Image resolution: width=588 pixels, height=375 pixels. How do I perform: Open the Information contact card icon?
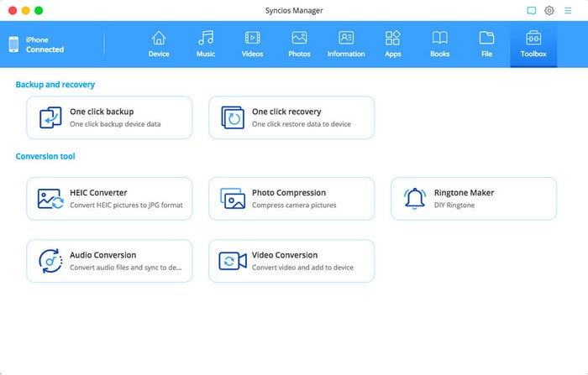point(346,38)
